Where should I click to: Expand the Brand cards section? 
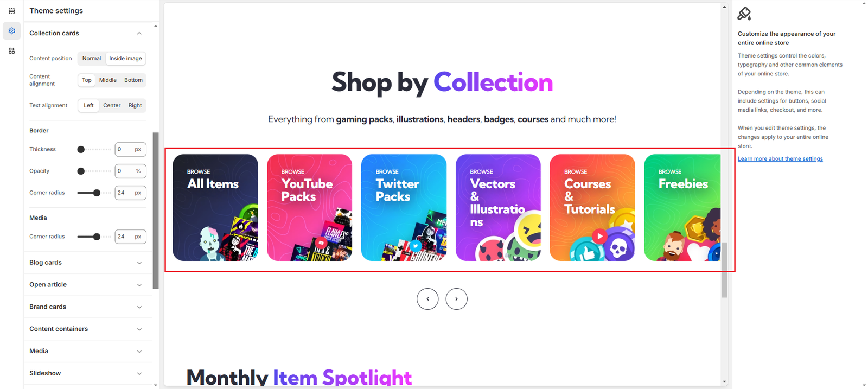click(87, 307)
